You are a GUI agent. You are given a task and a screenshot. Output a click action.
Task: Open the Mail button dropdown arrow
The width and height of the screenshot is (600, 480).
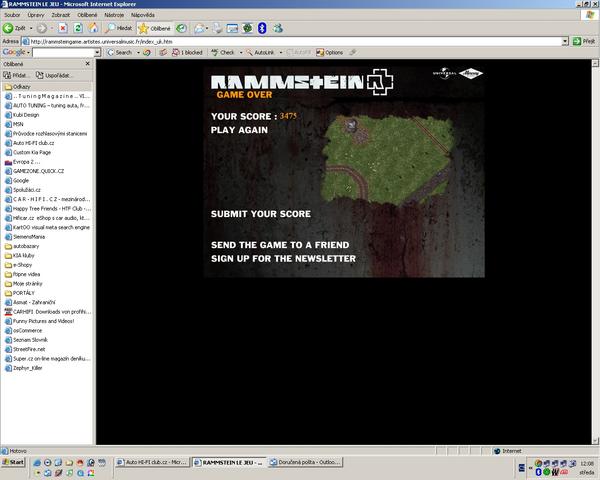207,28
